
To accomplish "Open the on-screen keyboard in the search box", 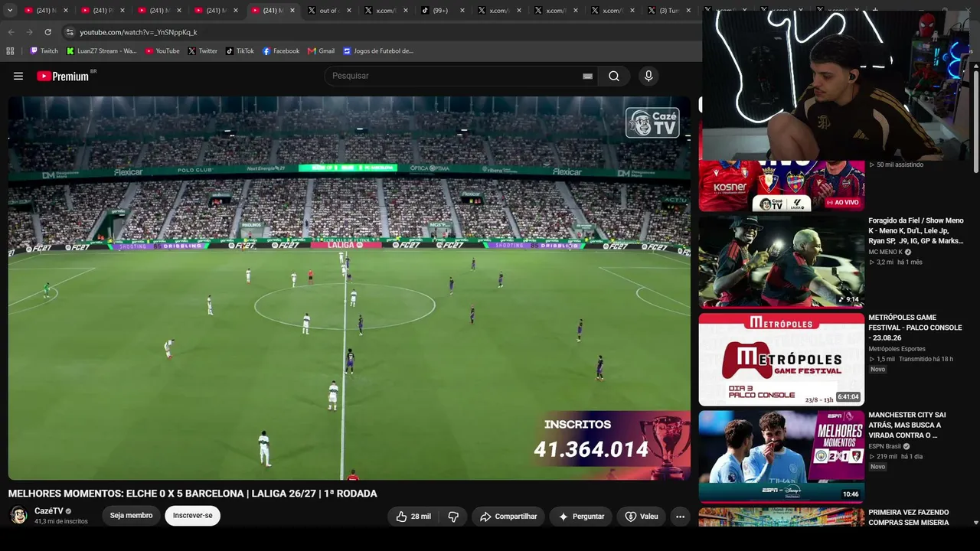I will tap(587, 76).
